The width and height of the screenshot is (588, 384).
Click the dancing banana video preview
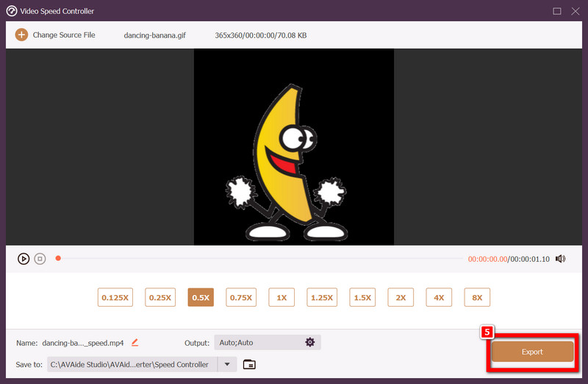pyautogui.click(x=294, y=147)
